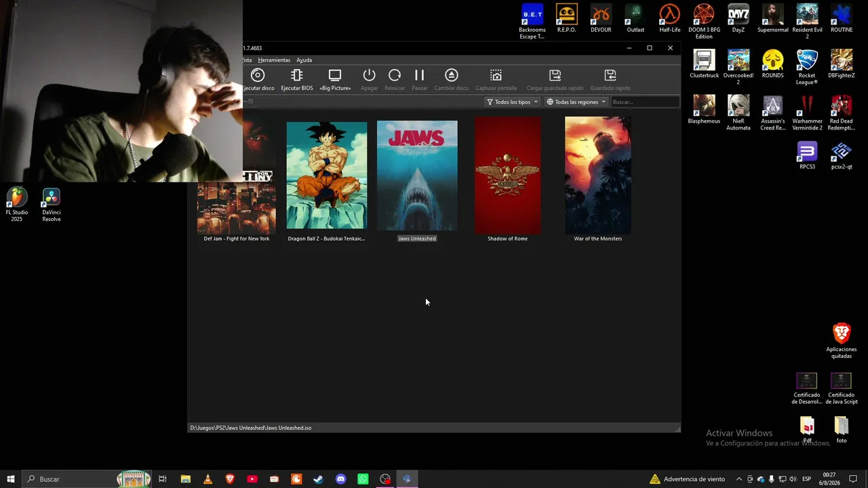The height and width of the screenshot is (488, 868).
Task: Select the Aplicaciones quitadas Brave shortcut
Action: click(842, 341)
